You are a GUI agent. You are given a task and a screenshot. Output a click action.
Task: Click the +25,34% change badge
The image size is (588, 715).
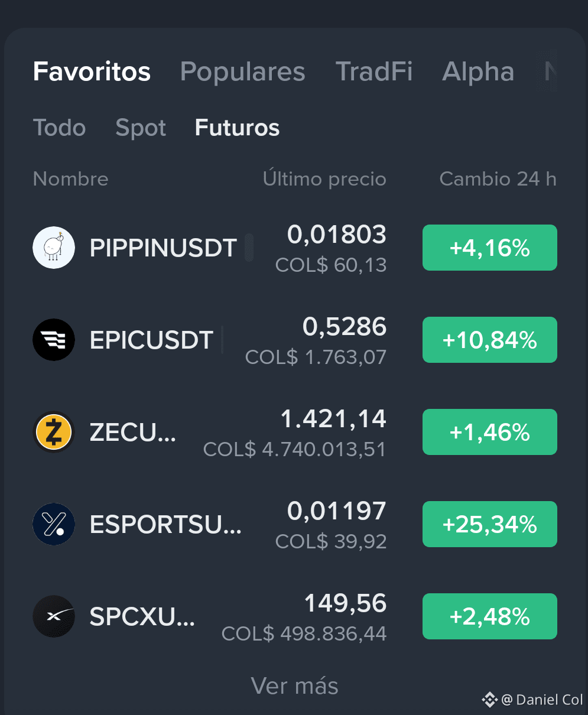(x=490, y=524)
